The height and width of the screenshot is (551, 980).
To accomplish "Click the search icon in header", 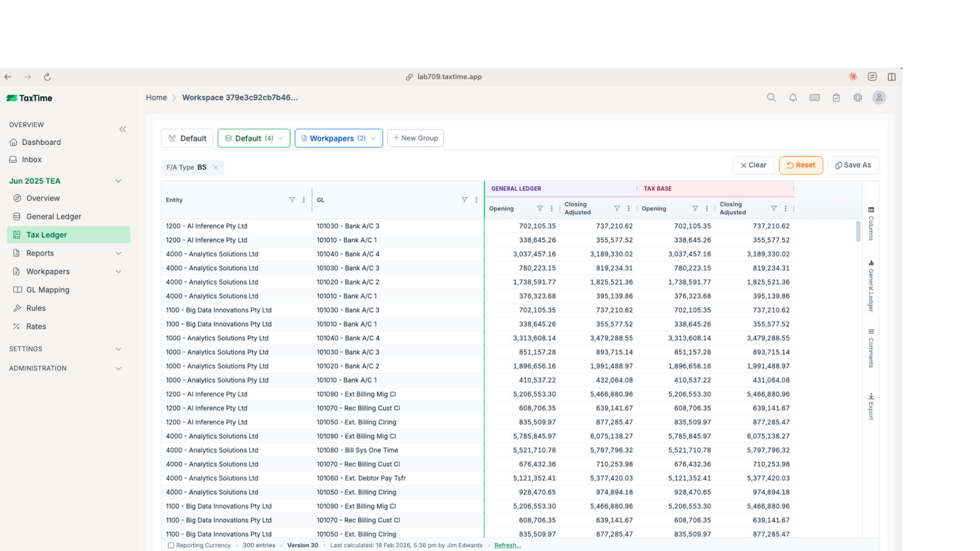I will (771, 97).
